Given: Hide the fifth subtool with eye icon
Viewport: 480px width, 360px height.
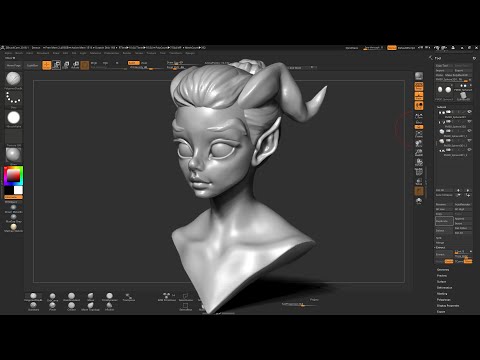Looking at the screenshot, I should 469,150.
